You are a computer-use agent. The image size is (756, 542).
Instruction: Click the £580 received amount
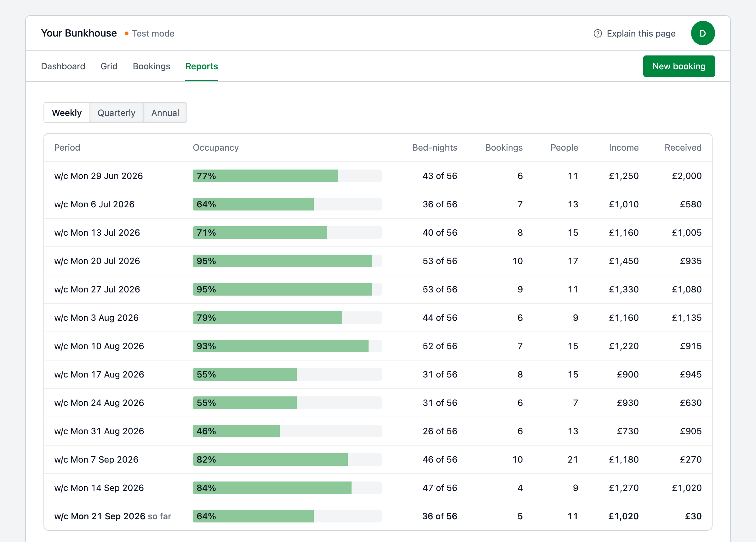click(x=691, y=204)
